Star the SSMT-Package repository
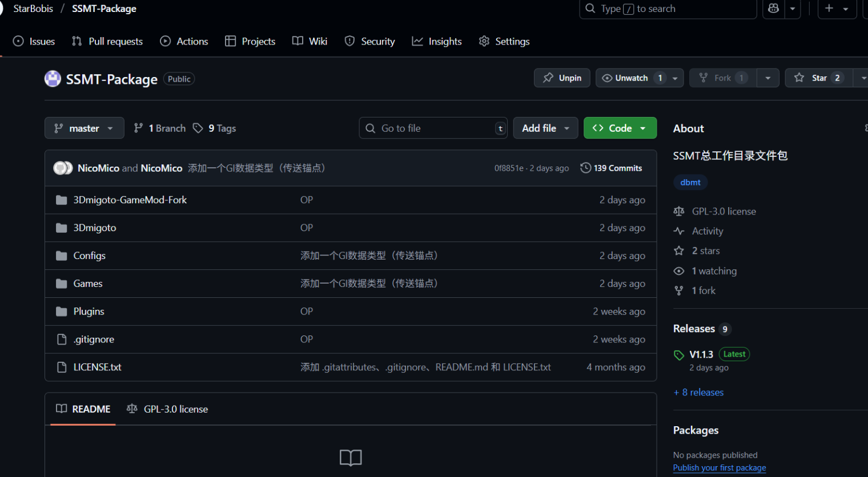The width and height of the screenshot is (868, 477). pos(816,78)
